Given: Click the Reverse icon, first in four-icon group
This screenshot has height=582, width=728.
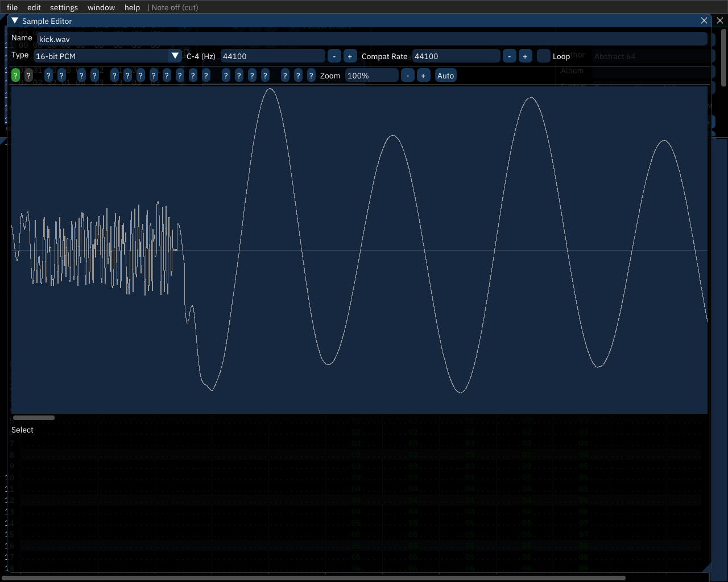Looking at the screenshot, I should (226, 76).
